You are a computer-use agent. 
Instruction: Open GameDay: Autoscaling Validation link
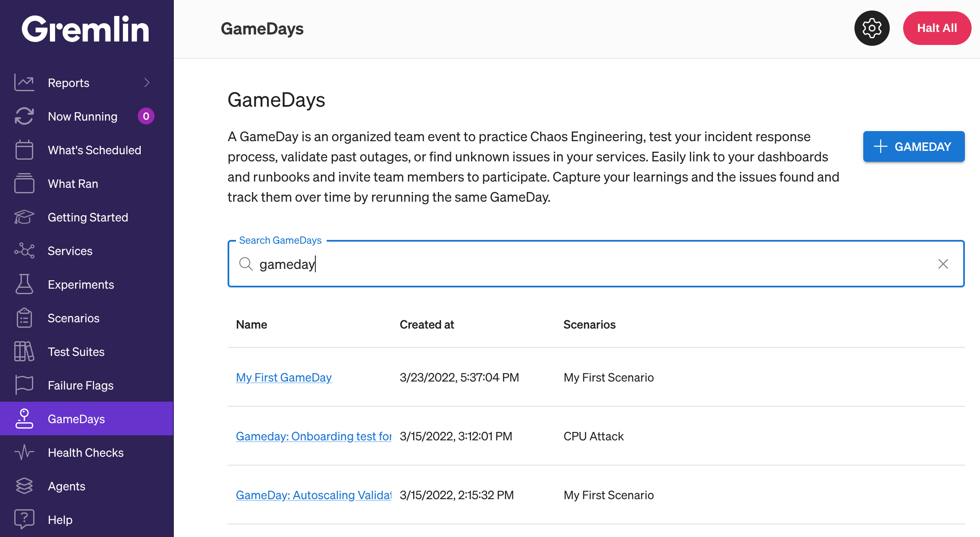tap(314, 495)
